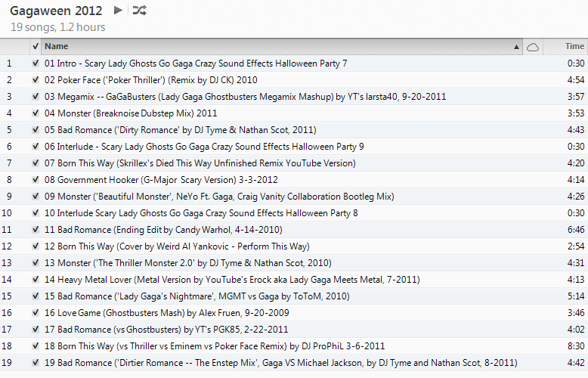Image resolution: width=588 pixels, height=378 pixels.
Task: Click the 6:46 time of track 11
Action: [576, 230]
